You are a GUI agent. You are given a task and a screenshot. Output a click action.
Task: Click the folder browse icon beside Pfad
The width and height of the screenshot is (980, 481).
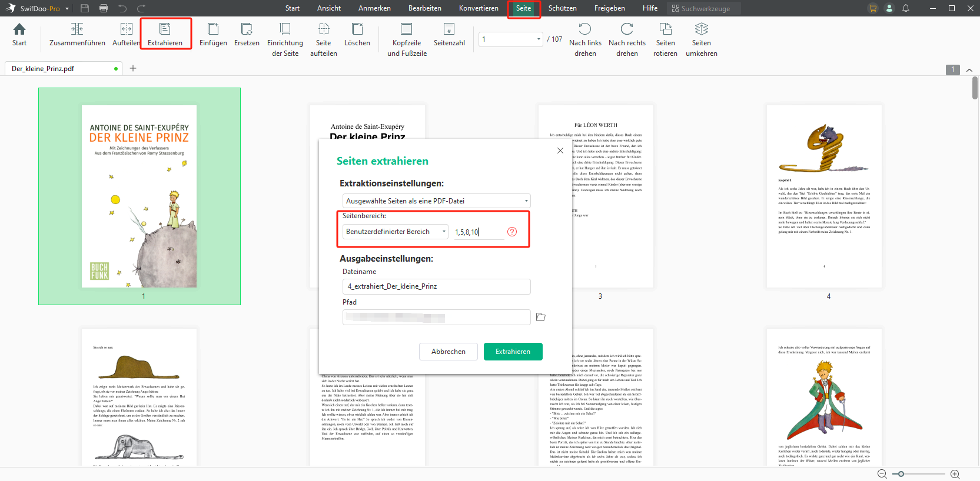tap(541, 317)
